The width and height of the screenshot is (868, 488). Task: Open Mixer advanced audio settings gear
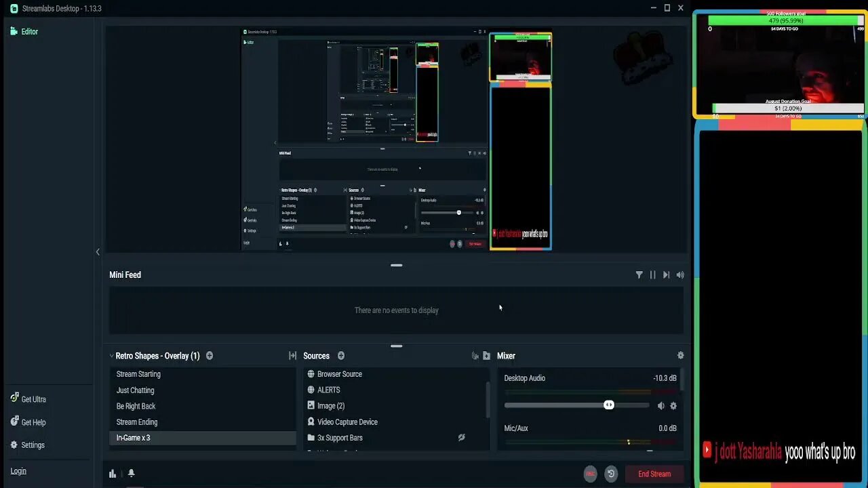(681, 356)
